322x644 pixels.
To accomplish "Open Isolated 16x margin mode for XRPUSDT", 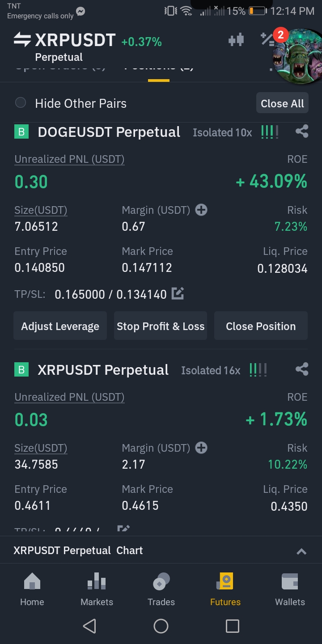I will click(211, 370).
